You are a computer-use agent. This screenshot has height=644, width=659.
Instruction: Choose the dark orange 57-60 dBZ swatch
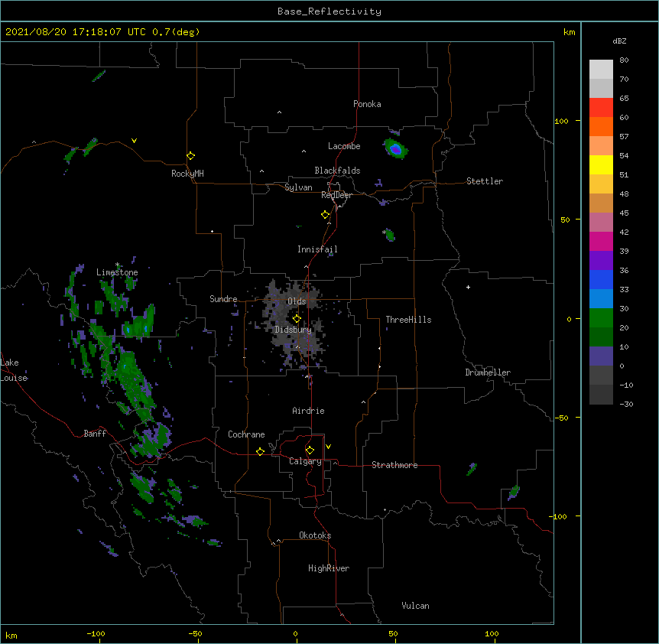pos(601,126)
